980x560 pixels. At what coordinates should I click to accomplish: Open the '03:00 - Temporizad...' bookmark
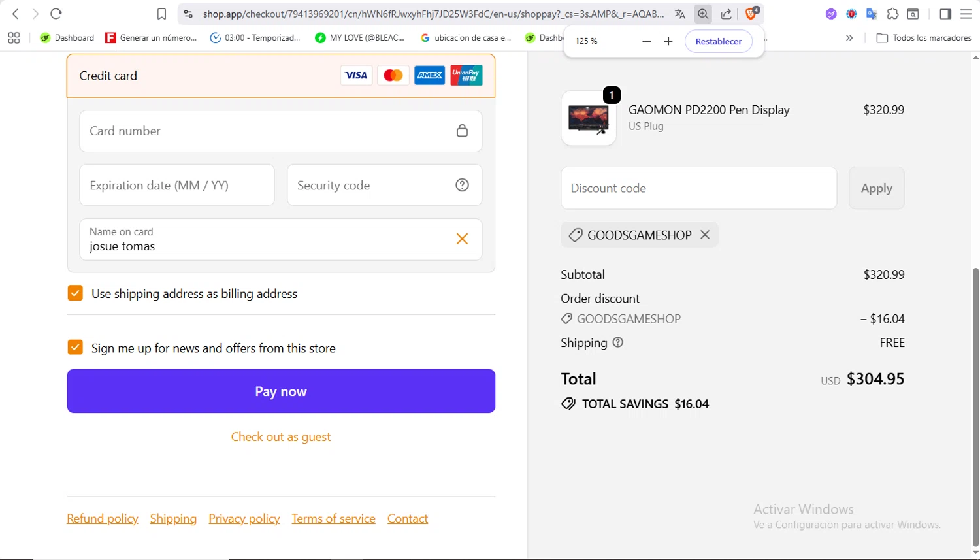coord(255,38)
